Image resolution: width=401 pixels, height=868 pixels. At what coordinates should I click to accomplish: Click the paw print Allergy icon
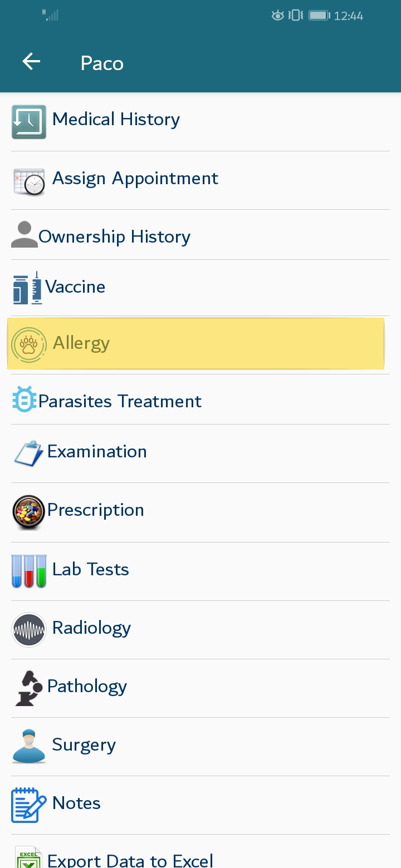(x=29, y=345)
